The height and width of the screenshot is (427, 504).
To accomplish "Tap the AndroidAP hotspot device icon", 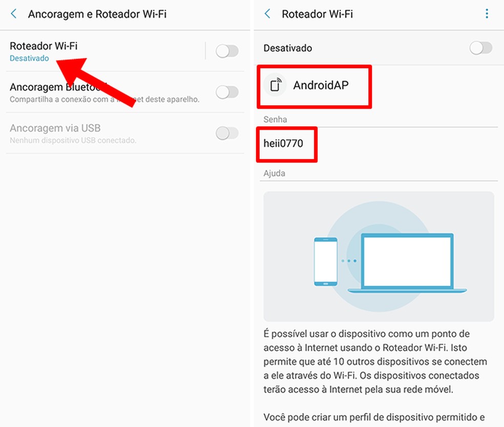I will coord(275,85).
